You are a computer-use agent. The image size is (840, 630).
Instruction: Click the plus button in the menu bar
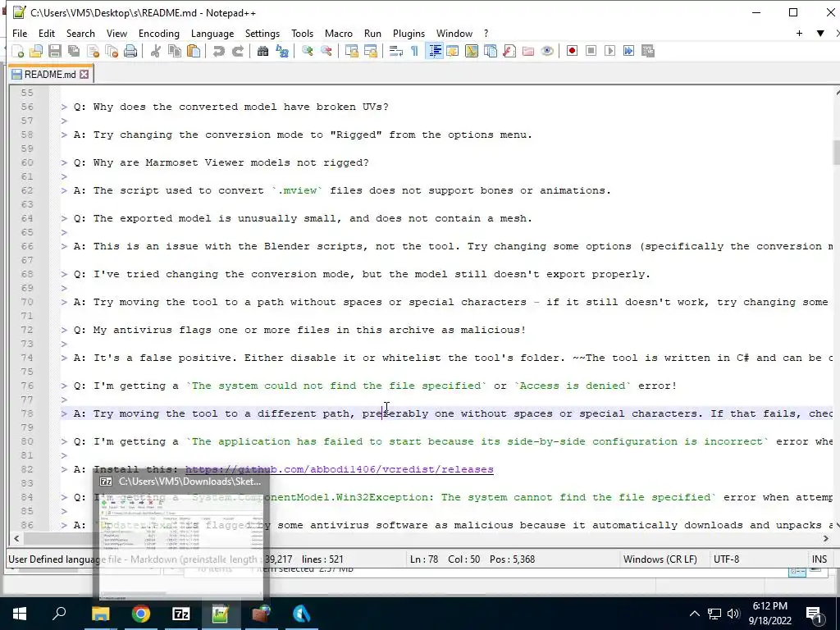pos(799,33)
